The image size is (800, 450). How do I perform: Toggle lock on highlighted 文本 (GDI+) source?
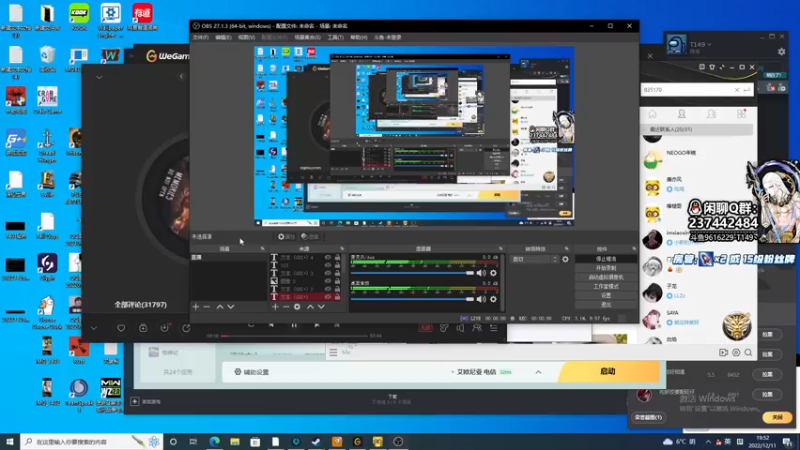(337, 296)
